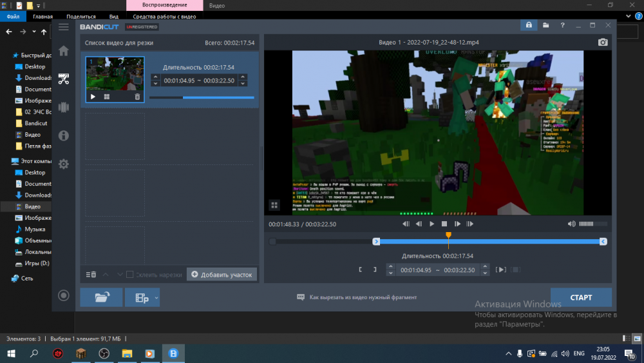Screen dimensions: 644x363
Task: Open Главная tab in Explorer
Action: [43, 17]
